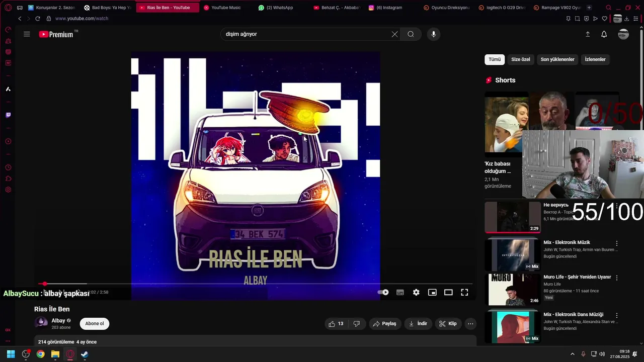The height and width of the screenshot is (362, 644).
Task: Open browser downloads icon
Action: [626, 19]
